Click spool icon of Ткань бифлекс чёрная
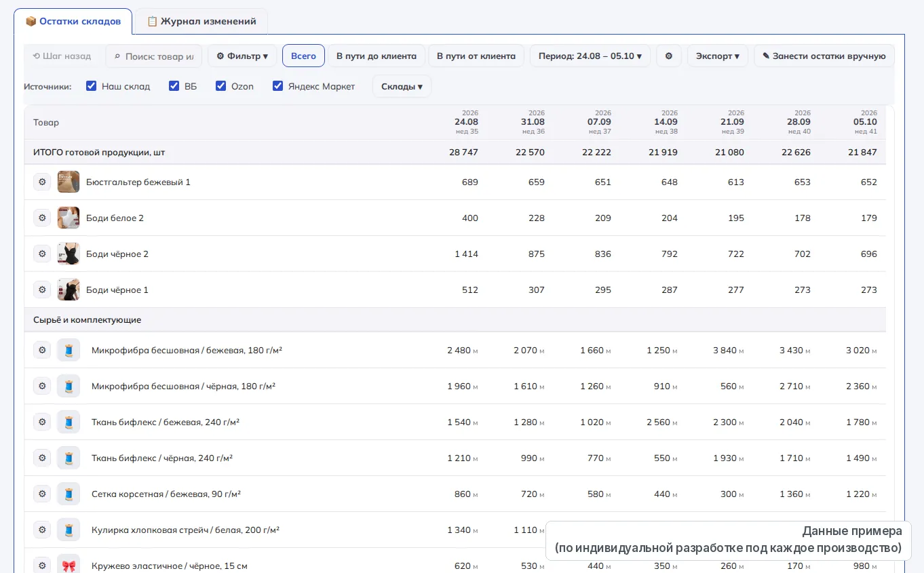This screenshot has height=573, width=924. coord(69,458)
